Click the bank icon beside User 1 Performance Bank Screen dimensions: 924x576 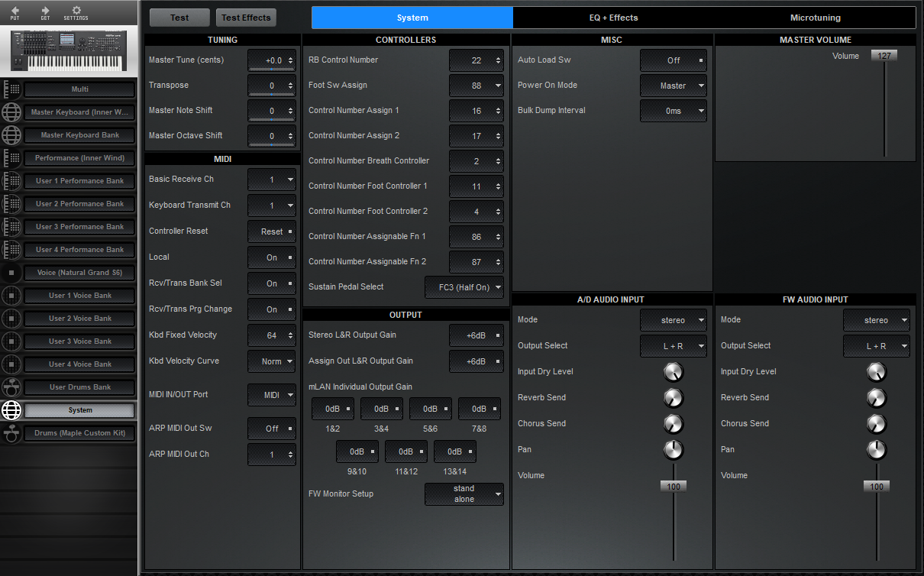tap(11, 181)
